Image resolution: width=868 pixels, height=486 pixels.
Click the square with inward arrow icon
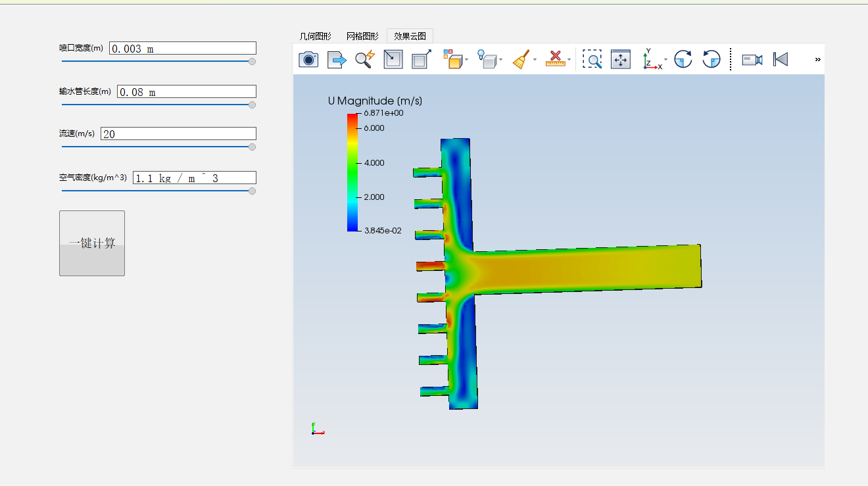pos(393,59)
